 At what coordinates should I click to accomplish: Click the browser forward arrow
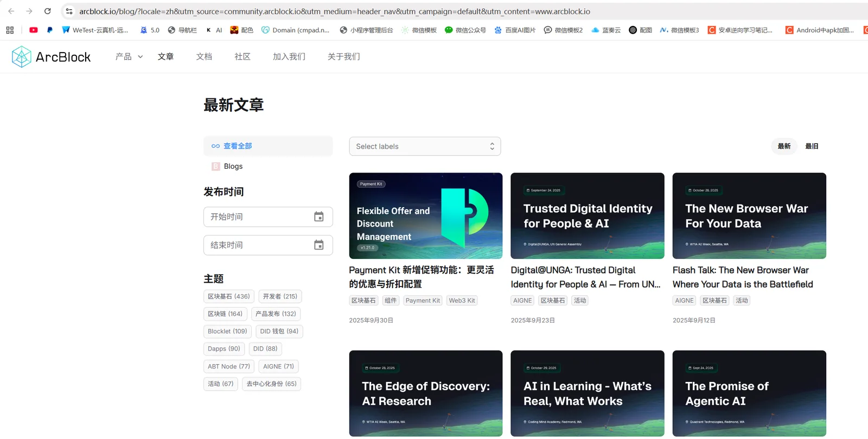(29, 11)
